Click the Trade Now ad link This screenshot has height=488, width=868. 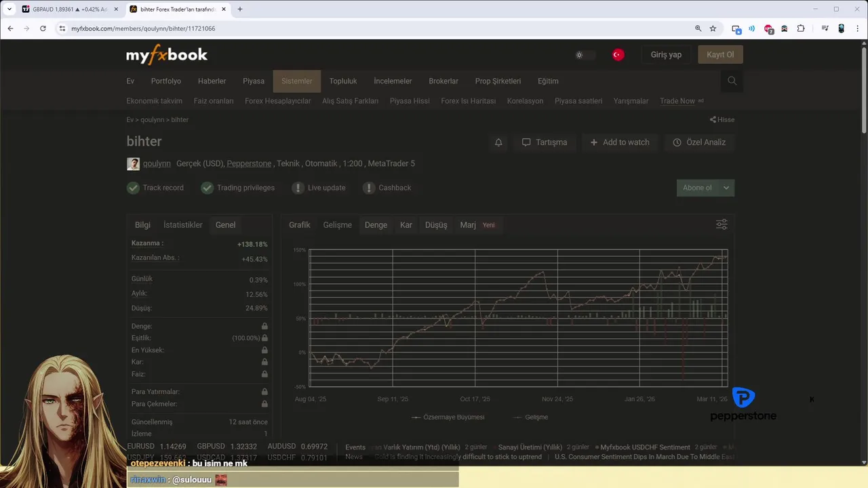[677, 101]
